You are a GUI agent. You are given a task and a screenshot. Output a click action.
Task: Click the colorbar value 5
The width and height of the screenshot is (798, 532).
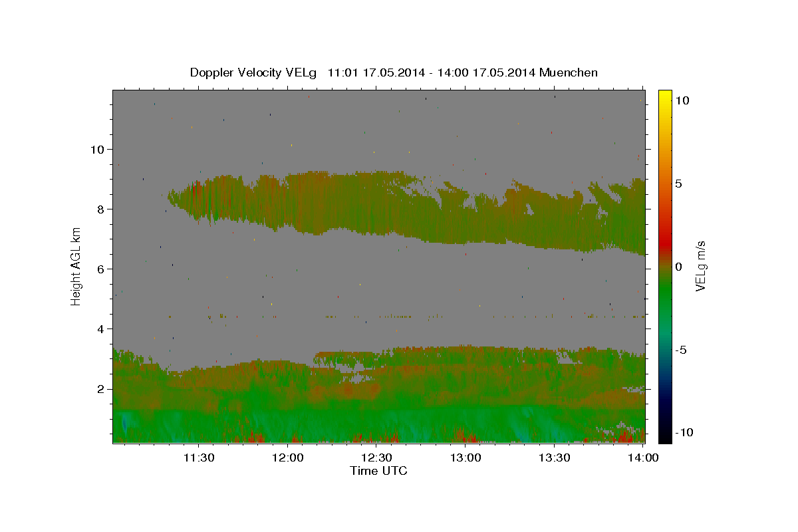click(x=678, y=184)
